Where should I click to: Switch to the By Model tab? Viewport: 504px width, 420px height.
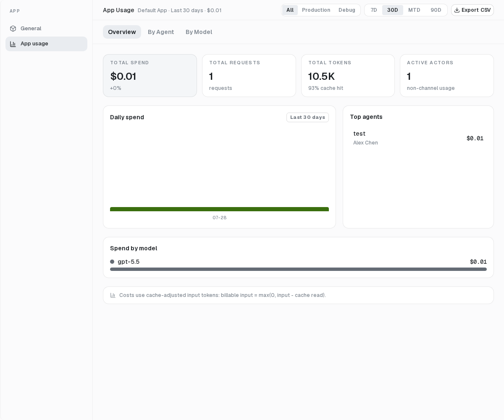click(199, 32)
